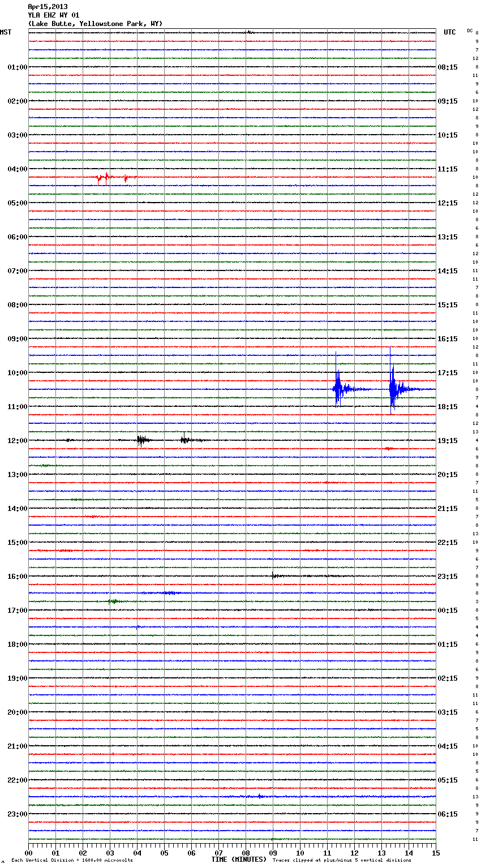
Task: Select the station code 'YLA EHZ WY 01'
Action: tap(54, 15)
